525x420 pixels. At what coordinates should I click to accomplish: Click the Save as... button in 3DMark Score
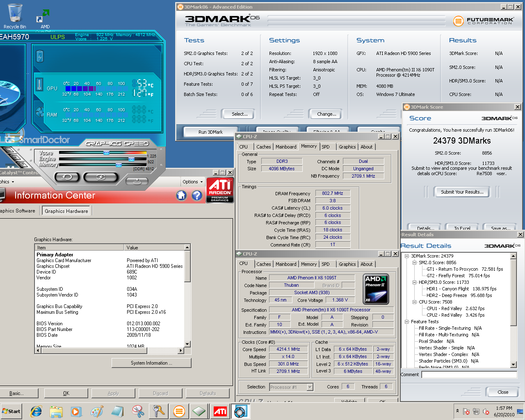pos(501,227)
